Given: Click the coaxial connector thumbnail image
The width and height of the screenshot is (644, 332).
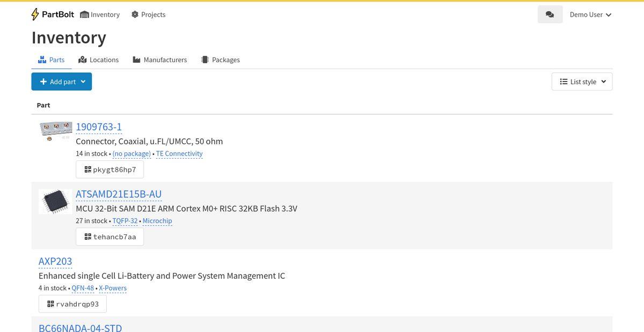Looking at the screenshot, I should 55,130.
